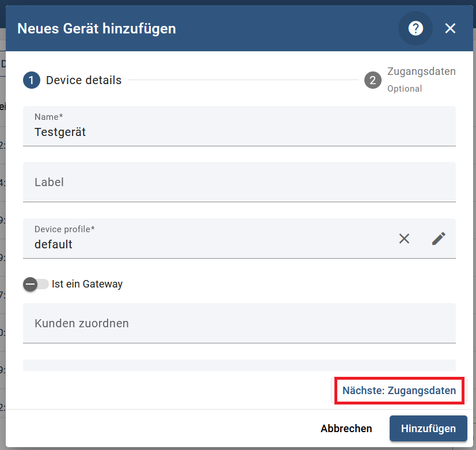Expand the Kunden zuordnen selector
Viewport: 476px width, 450px height.
[x=239, y=323]
